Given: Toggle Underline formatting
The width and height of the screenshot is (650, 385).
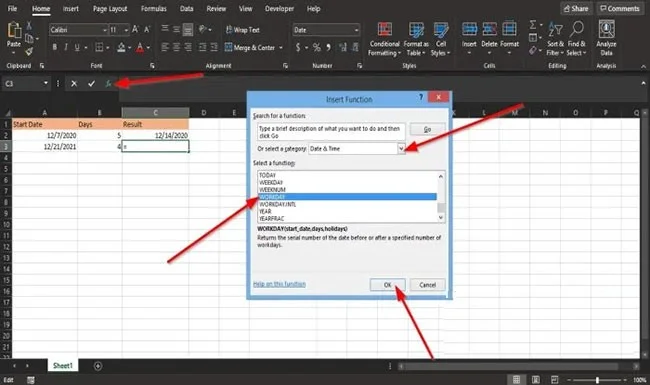Looking at the screenshot, I should point(77,48).
